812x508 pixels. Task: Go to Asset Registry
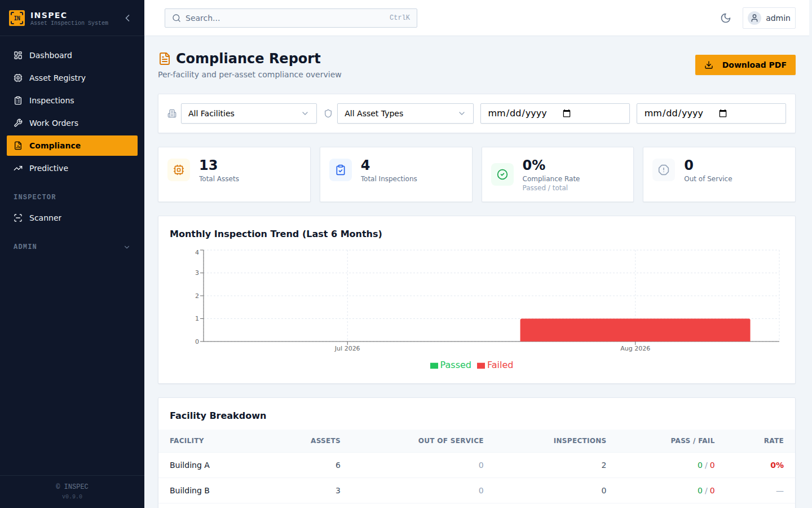(x=72, y=78)
